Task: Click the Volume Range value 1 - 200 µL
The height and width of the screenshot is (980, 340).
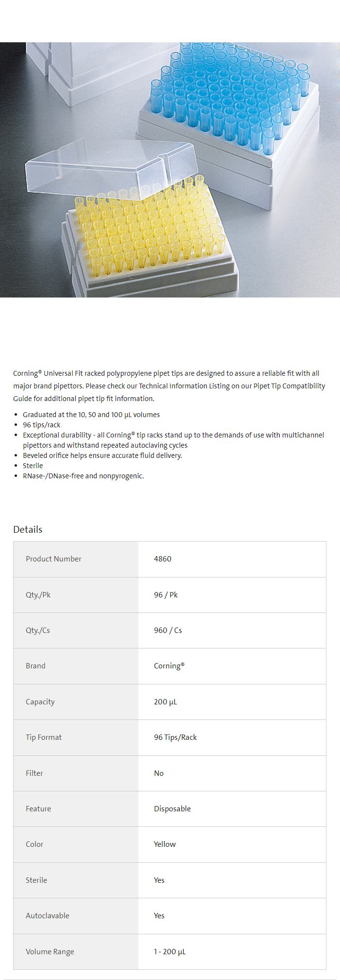Action: (170, 952)
